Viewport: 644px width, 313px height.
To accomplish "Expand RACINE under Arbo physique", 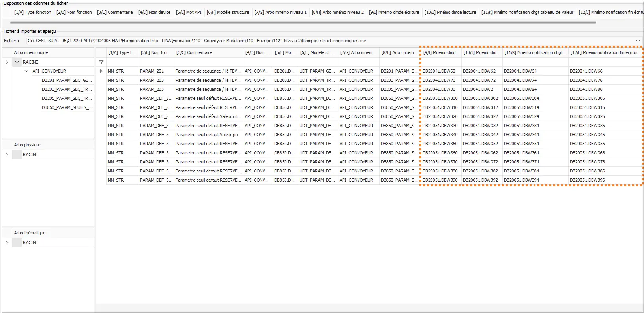I will tap(7, 154).
